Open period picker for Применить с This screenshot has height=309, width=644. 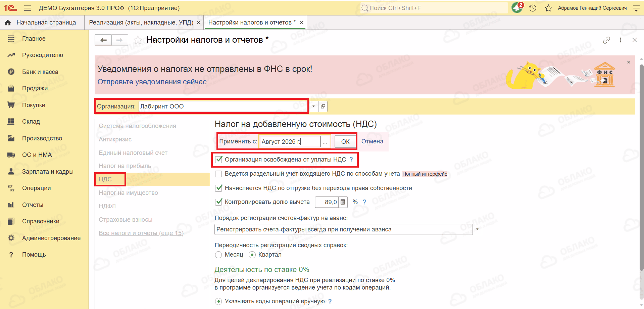pos(325,142)
